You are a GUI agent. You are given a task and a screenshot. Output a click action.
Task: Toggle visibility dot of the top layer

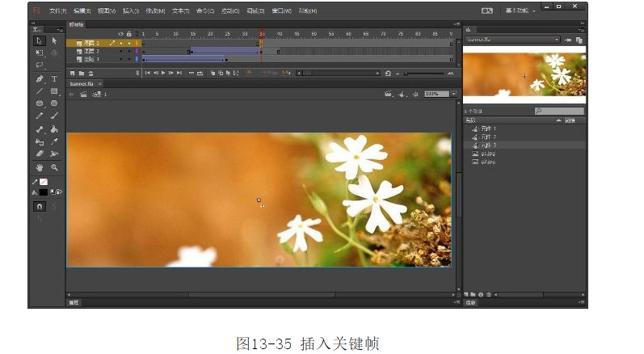coord(121,43)
